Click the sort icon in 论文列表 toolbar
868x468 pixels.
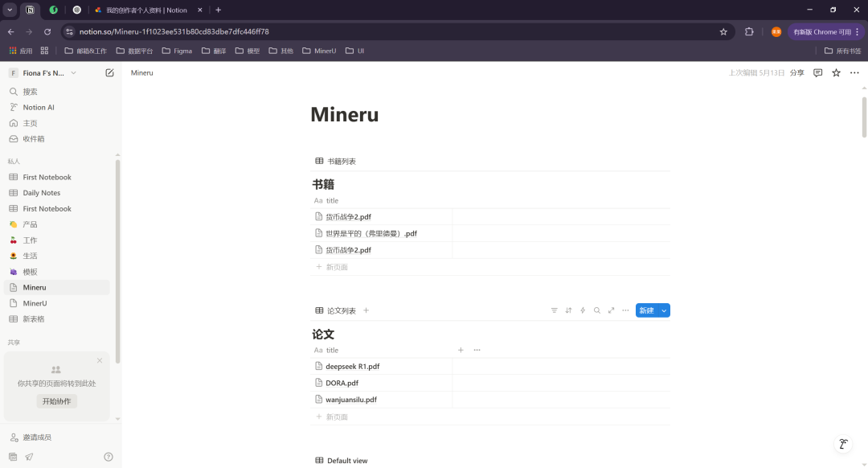pyautogui.click(x=568, y=310)
